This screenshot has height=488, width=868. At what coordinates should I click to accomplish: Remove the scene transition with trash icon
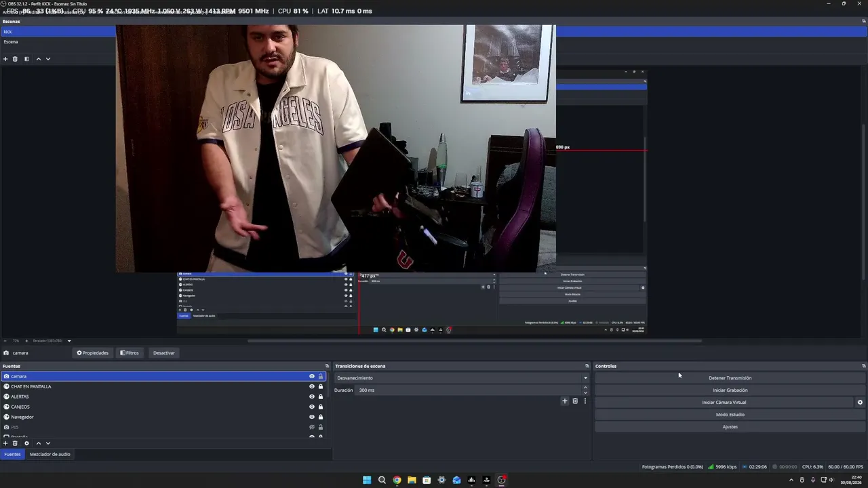(x=575, y=401)
